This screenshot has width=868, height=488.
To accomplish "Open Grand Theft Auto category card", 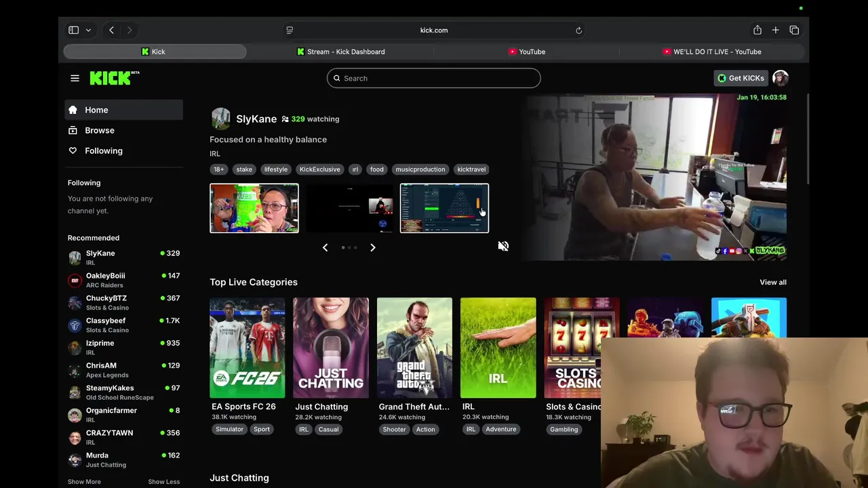I will coord(414,348).
